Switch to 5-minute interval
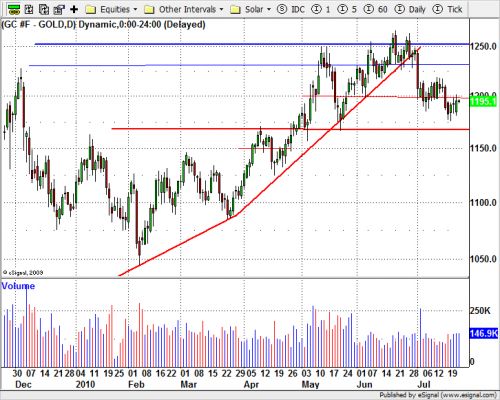The image size is (500, 400). pyautogui.click(x=347, y=9)
